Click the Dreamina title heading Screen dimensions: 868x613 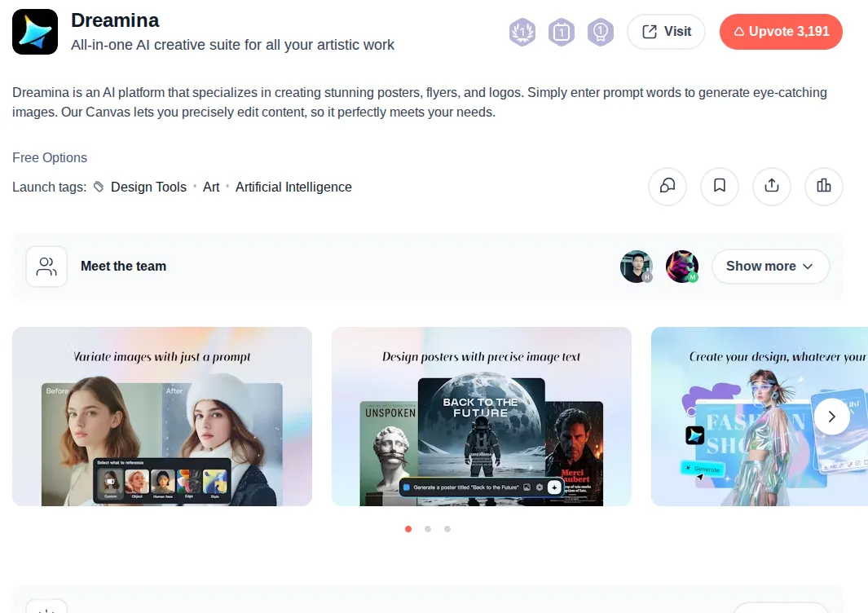pyautogui.click(x=115, y=20)
